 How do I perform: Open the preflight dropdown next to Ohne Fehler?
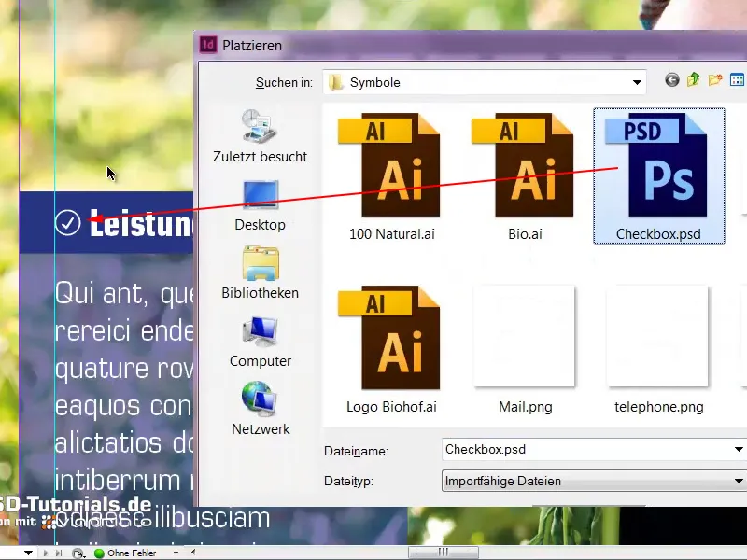[176, 553]
